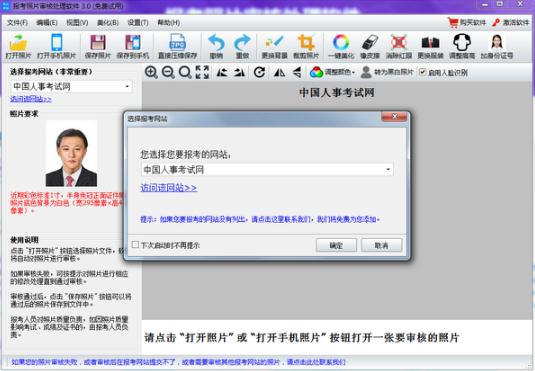Close the 选择报考网站 dialog

[x=394, y=117]
